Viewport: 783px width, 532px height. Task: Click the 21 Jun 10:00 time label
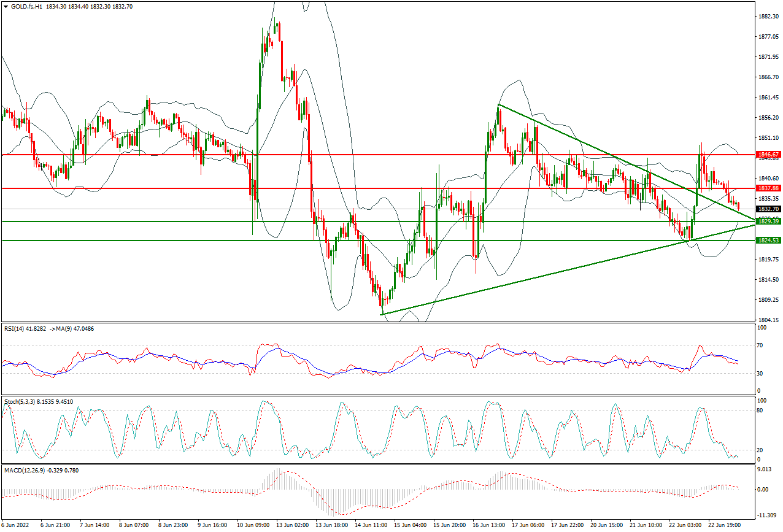coord(646,526)
